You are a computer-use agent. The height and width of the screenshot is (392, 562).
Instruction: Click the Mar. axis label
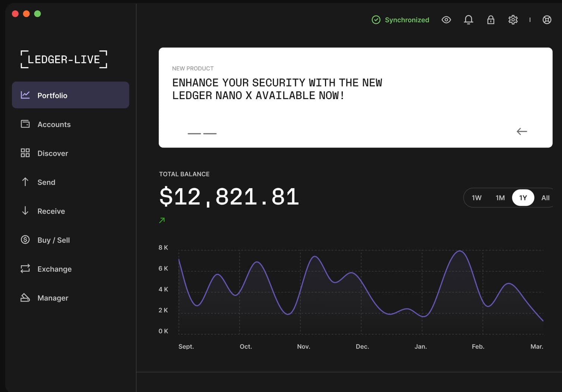[537, 347]
